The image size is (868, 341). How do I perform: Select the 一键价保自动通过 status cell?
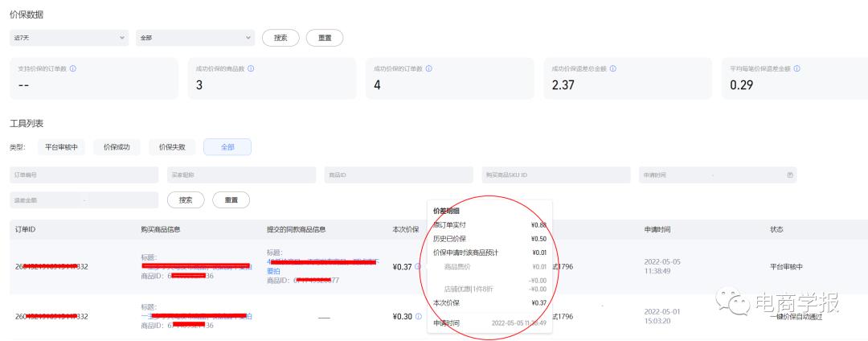coord(796,317)
